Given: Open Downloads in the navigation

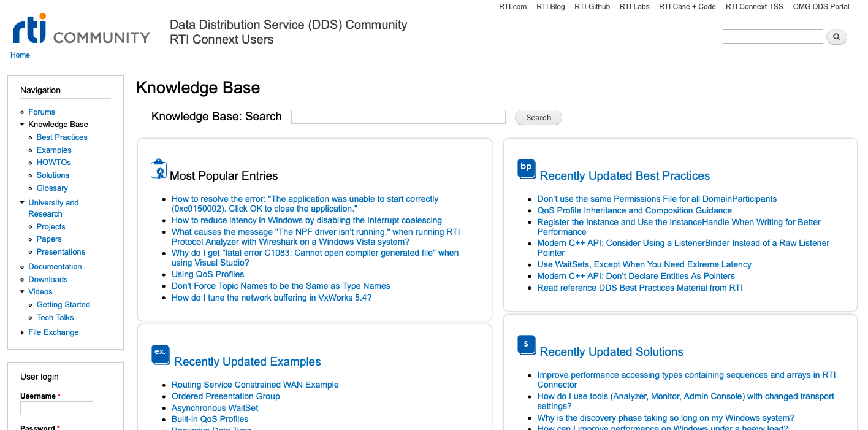Looking at the screenshot, I should [x=48, y=280].
